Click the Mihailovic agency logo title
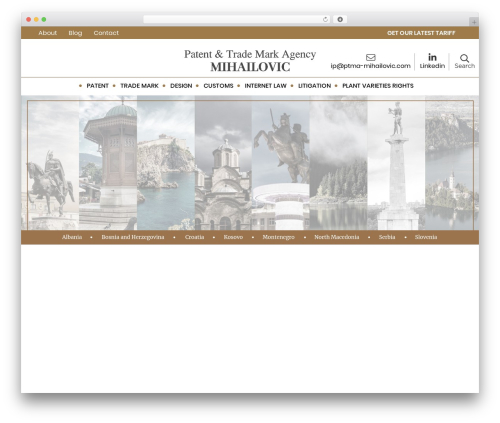The width and height of the screenshot is (500, 423). click(250, 60)
